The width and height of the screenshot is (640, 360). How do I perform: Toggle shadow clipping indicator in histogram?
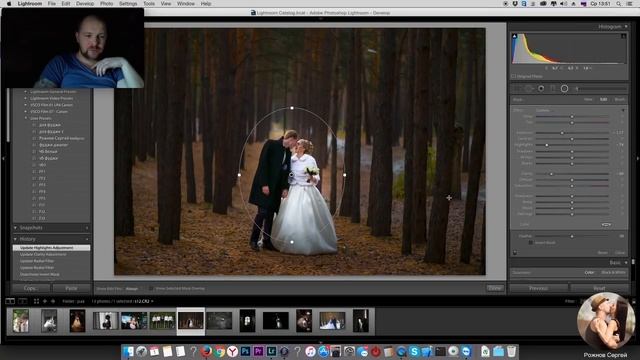click(x=515, y=36)
